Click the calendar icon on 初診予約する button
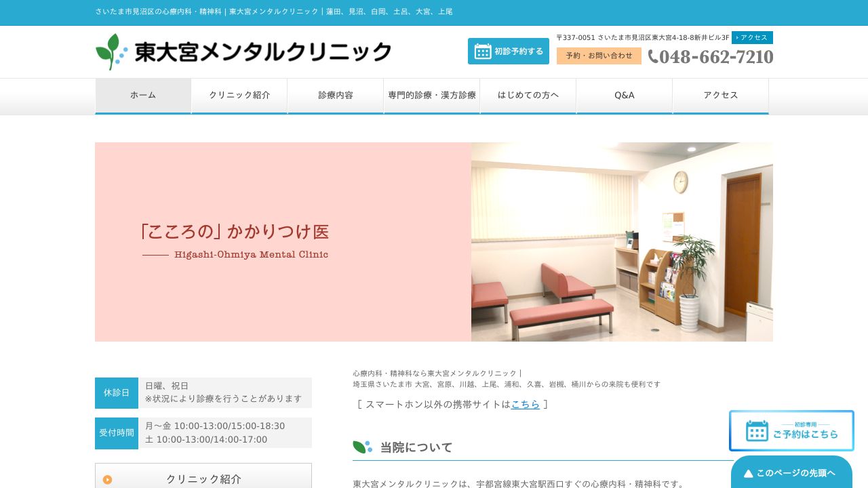868x488 pixels. click(x=483, y=51)
